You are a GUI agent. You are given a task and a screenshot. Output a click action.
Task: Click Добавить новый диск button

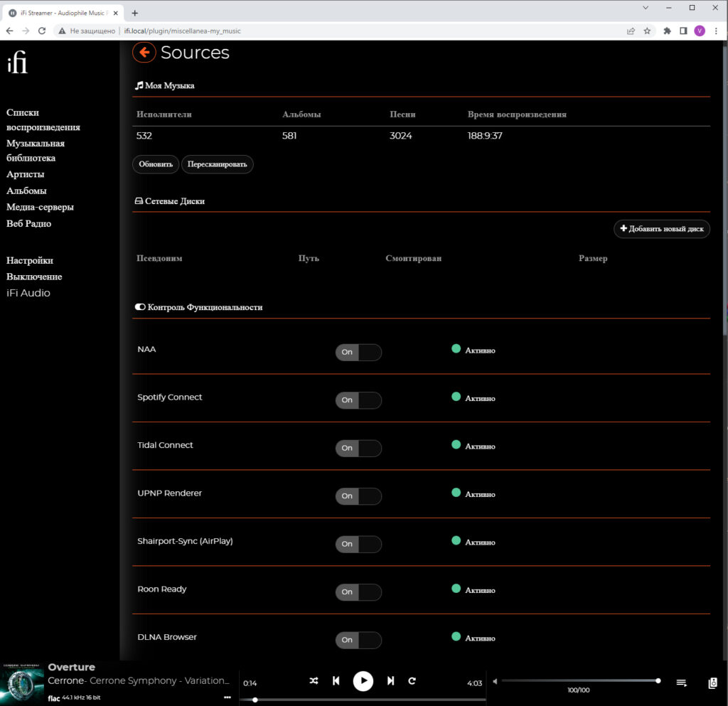pos(662,229)
